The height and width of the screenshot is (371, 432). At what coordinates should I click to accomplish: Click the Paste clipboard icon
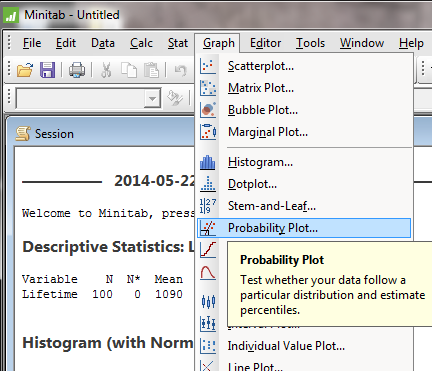click(151, 70)
